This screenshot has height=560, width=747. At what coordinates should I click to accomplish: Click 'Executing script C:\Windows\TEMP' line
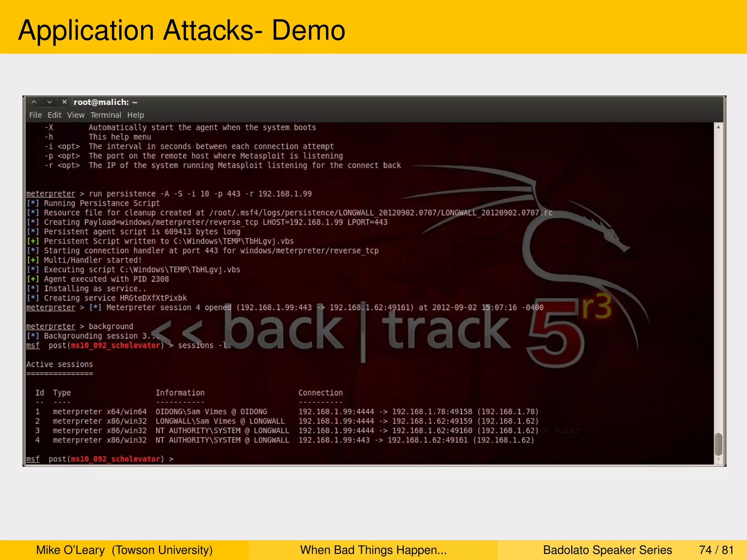point(133,270)
